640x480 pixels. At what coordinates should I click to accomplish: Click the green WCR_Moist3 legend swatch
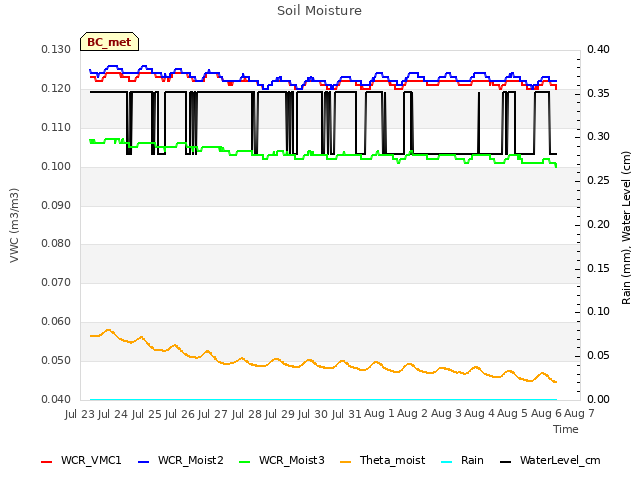(244, 462)
